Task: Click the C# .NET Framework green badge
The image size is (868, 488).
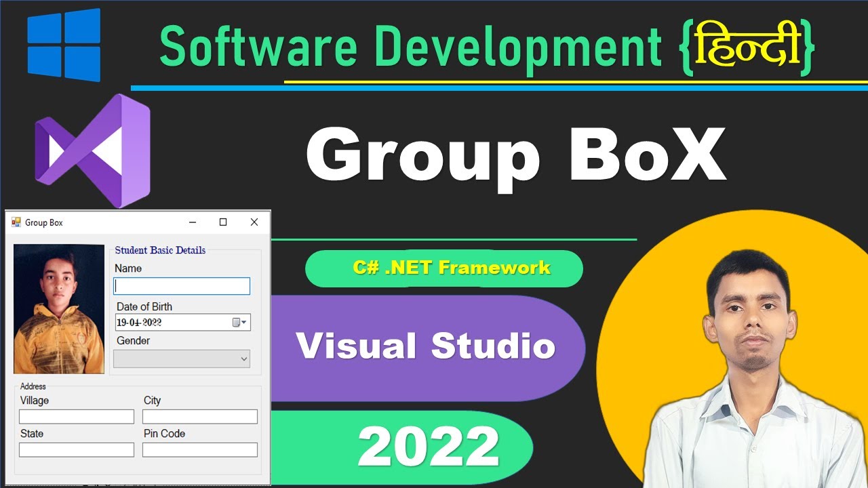Action: (444, 268)
